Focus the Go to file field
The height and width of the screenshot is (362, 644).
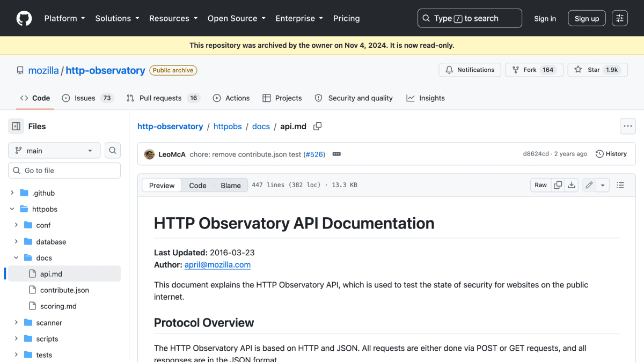pos(64,171)
